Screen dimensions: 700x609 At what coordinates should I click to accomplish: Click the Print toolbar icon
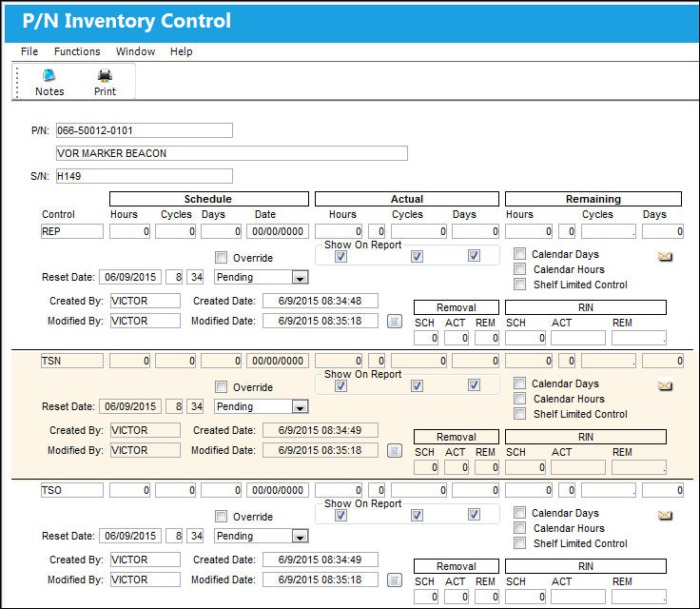[x=105, y=82]
